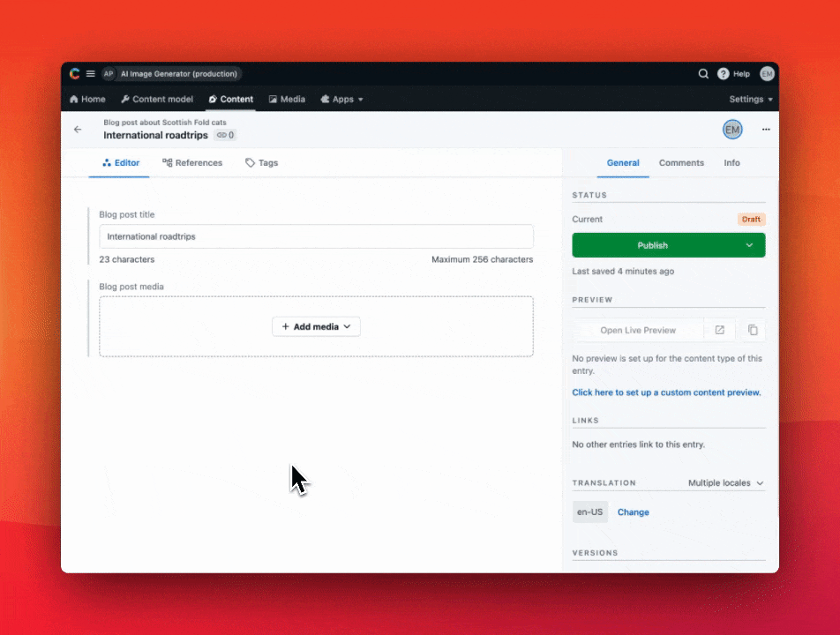Click 'Blog post about Scottish Fold cats' text

tap(165, 122)
